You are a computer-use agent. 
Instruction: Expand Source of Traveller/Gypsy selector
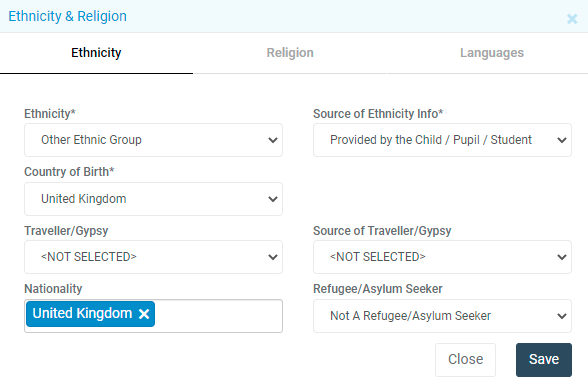[x=442, y=257]
